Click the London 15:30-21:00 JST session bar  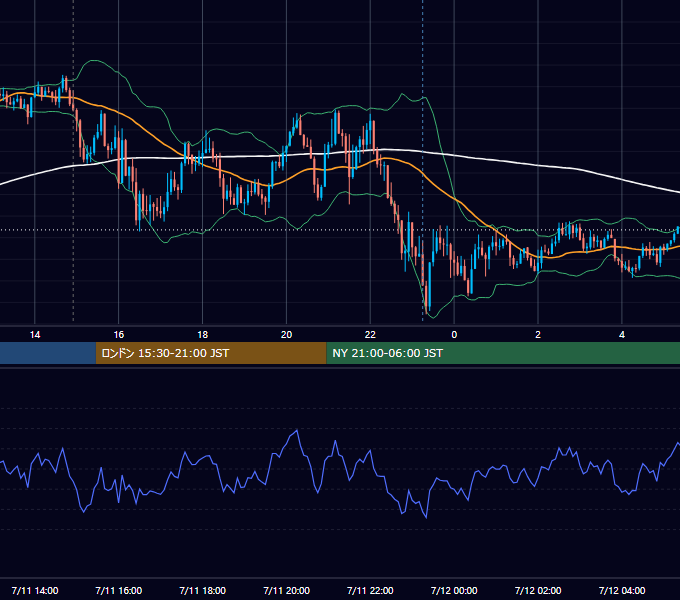211,353
